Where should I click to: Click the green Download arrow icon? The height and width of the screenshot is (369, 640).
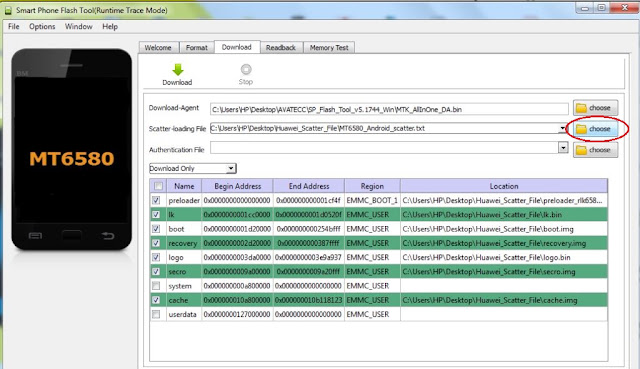click(178, 70)
